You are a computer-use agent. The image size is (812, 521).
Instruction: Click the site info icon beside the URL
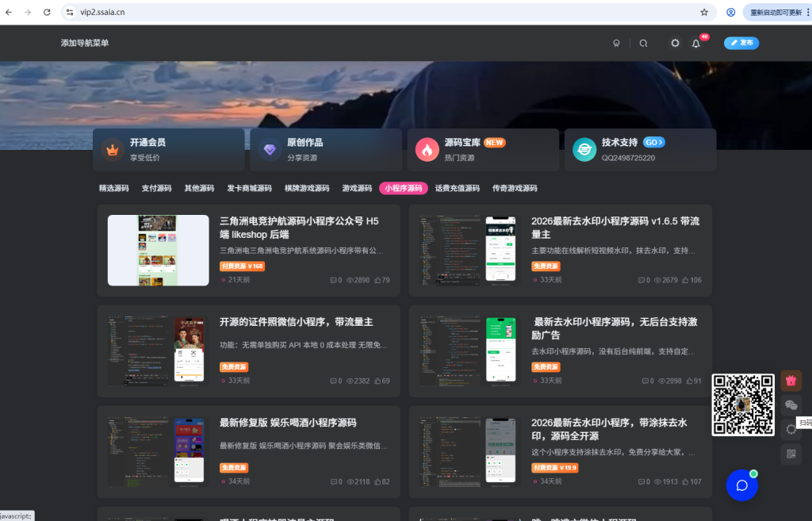click(70, 12)
